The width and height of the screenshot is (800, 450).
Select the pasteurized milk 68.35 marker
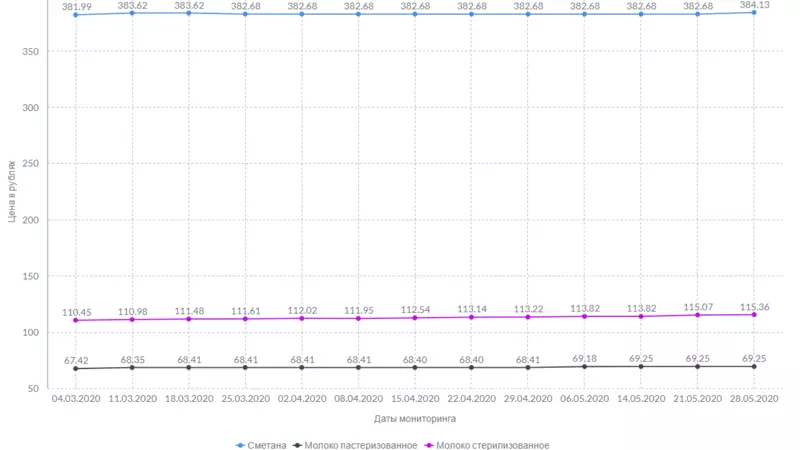point(132,368)
